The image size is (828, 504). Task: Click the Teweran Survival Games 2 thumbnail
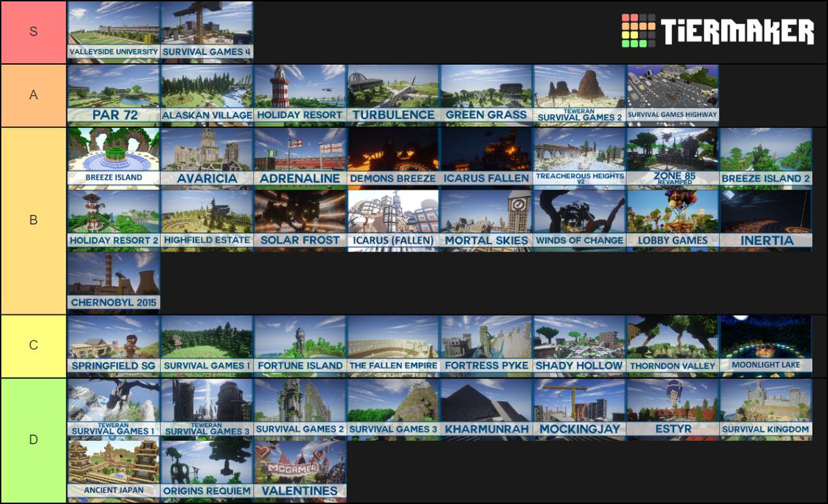click(x=580, y=95)
